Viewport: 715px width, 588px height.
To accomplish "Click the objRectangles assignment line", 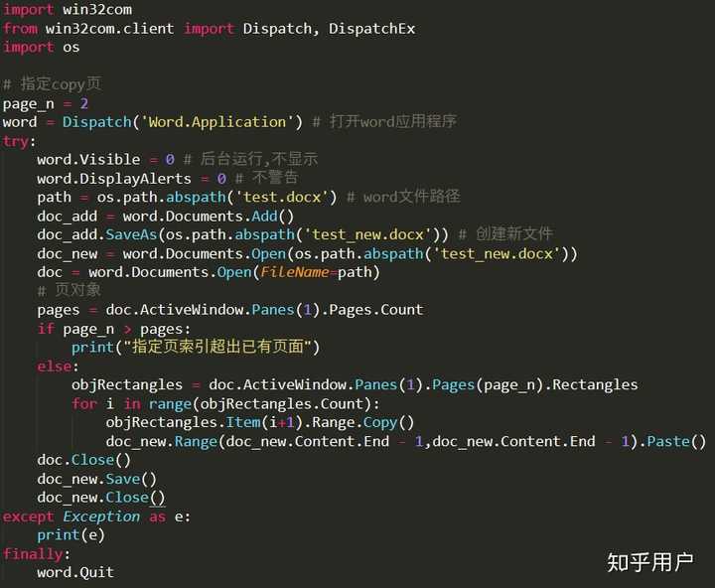I will pyautogui.click(x=355, y=385).
